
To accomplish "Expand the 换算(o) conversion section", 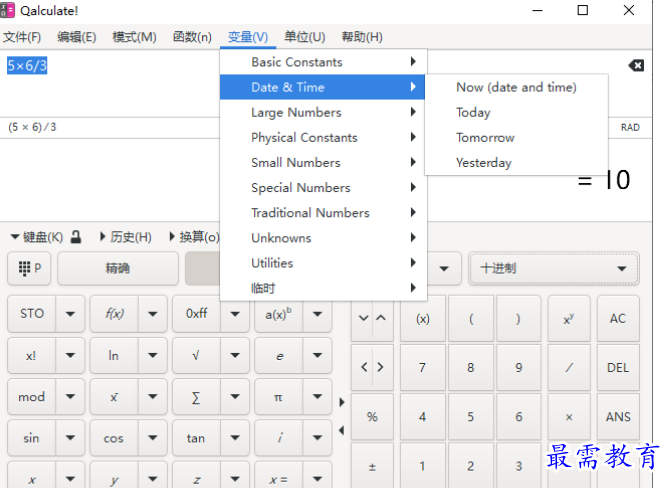I will [x=194, y=237].
